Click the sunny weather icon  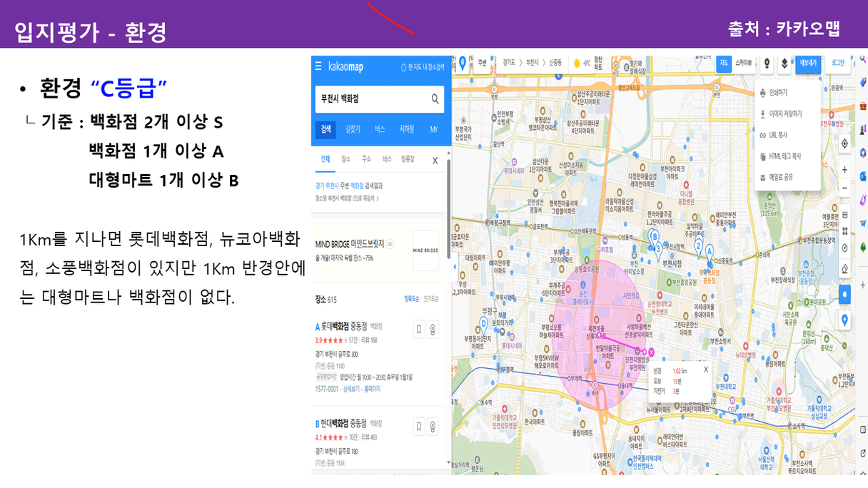click(x=576, y=63)
